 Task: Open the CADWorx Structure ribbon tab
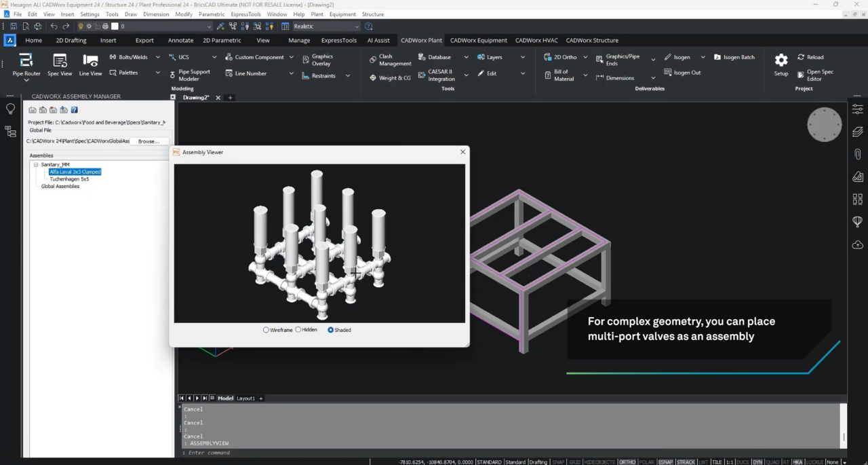pos(592,40)
